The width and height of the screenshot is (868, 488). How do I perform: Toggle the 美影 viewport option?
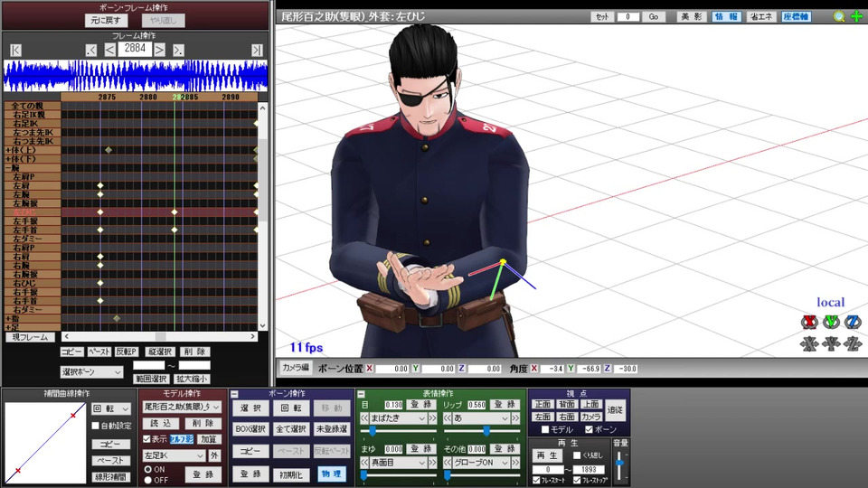click(691, 16)
